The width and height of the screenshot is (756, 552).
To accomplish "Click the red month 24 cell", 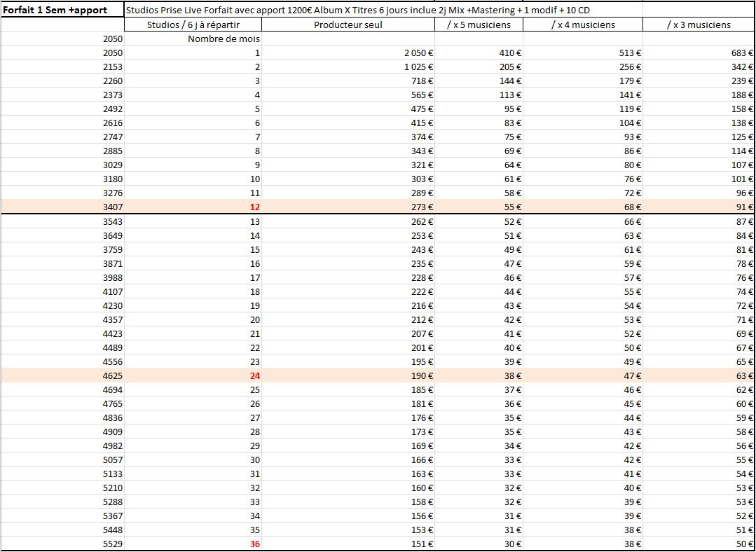I will (x=255, y=375).
